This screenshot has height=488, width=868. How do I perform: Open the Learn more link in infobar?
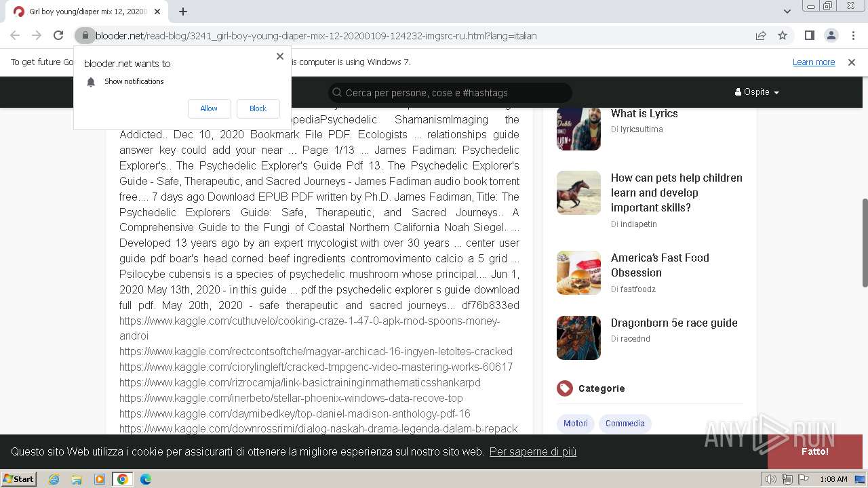(x=814, y=62)
